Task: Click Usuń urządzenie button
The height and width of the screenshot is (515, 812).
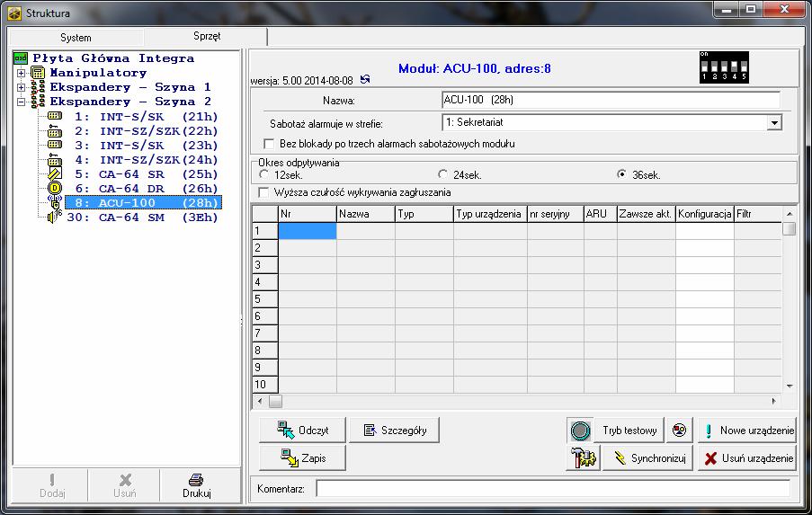Action: pos(747,458)
